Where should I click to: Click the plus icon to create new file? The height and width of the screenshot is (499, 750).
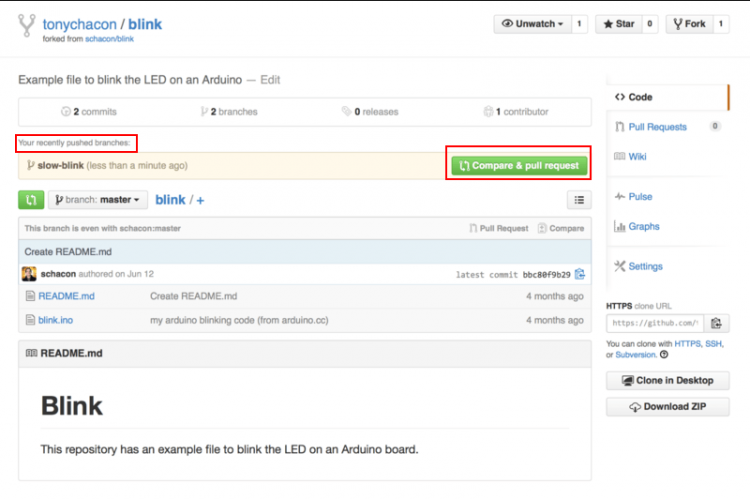[200, 200]
